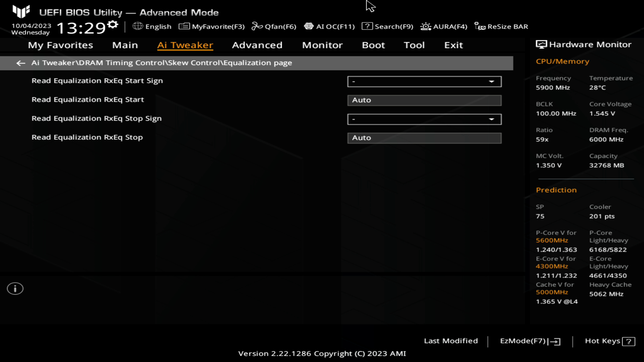644x362 pixels.
Task: Click the ReSize BAR icon
Action: click(x=480, y=26)
